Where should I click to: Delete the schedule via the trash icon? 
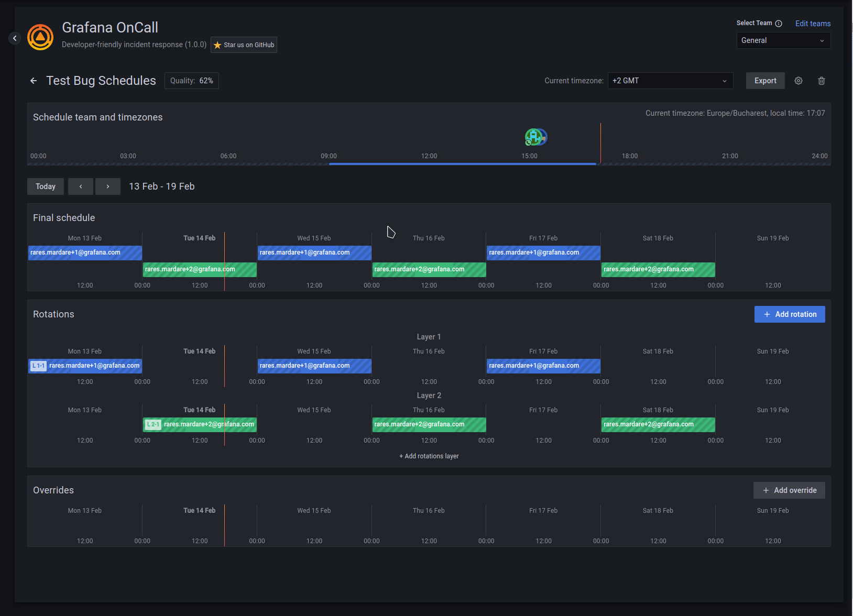tap(821, 81)
